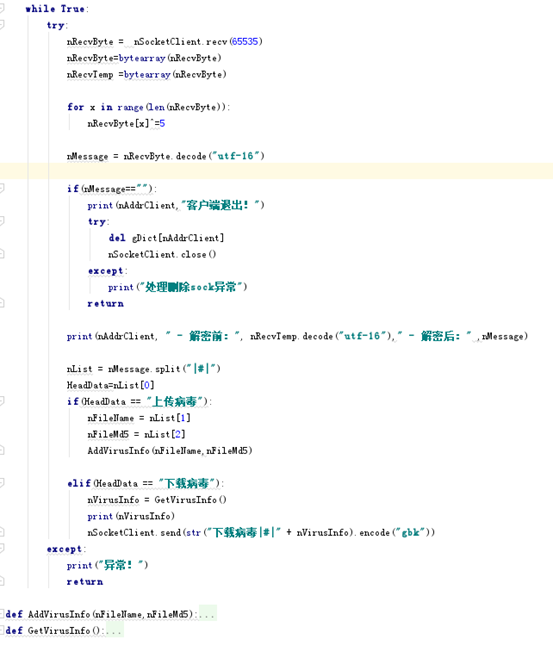553x658 pixels.
Task: Click the string "上传病毒"
Action: (174, 402)
